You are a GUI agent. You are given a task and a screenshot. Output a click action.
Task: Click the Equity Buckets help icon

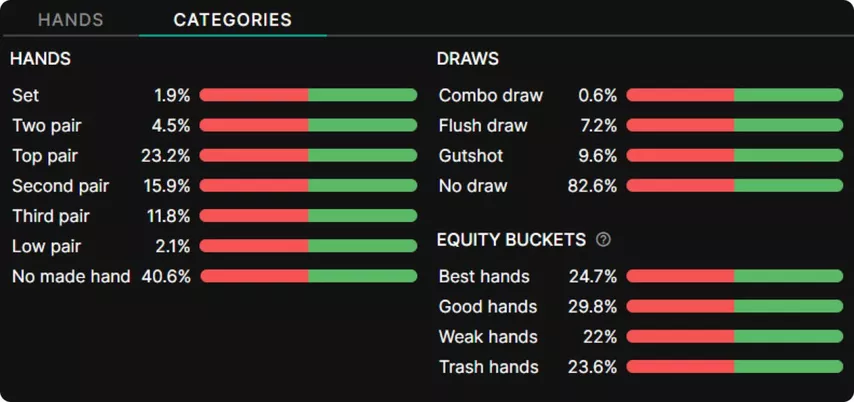pyautogui.click(x=603, y=240)
